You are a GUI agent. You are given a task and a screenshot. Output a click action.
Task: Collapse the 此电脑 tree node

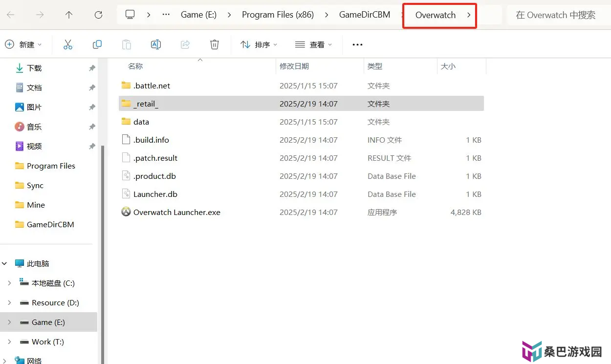5,263
